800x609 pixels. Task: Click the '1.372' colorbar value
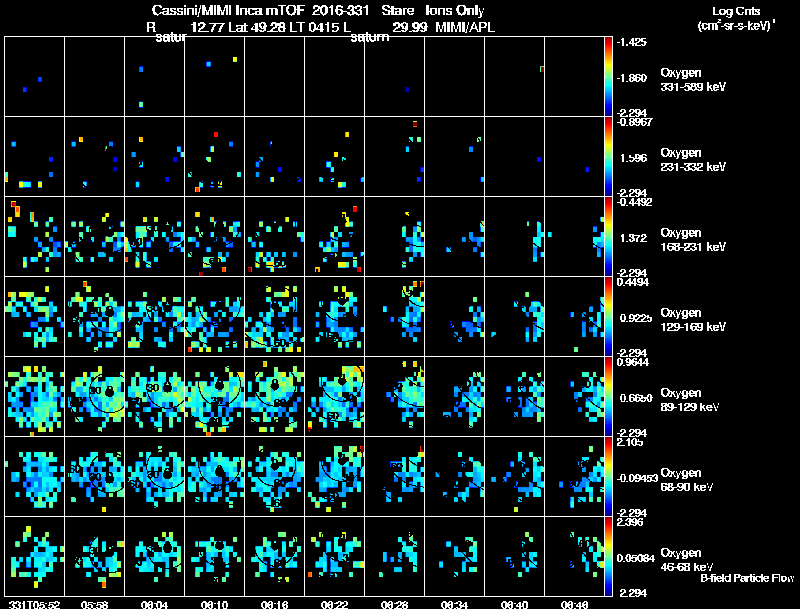point(633,238)
